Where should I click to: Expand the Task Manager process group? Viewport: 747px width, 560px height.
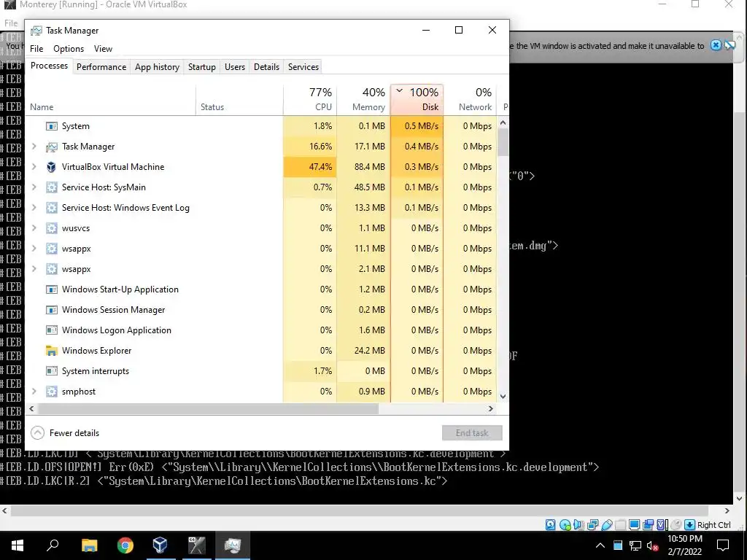coord(34,146)
